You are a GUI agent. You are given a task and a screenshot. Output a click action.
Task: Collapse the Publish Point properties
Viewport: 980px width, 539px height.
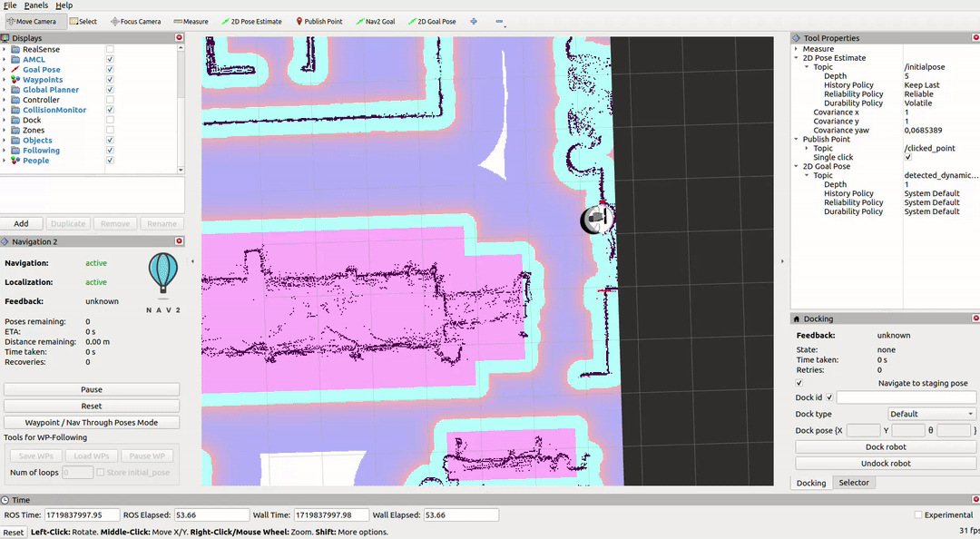click(x=797, y=139)
